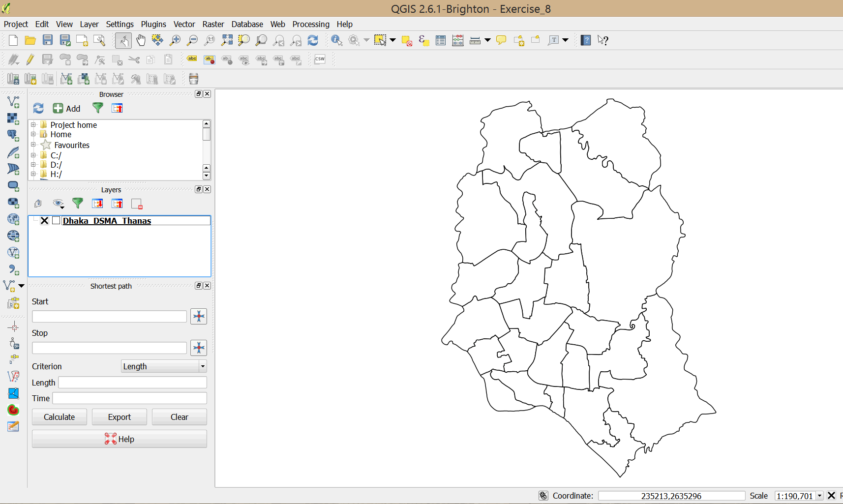Viewport: 843px width, 504px height.
Task: Expand the H:/ drive node
Action: [33, 174]
